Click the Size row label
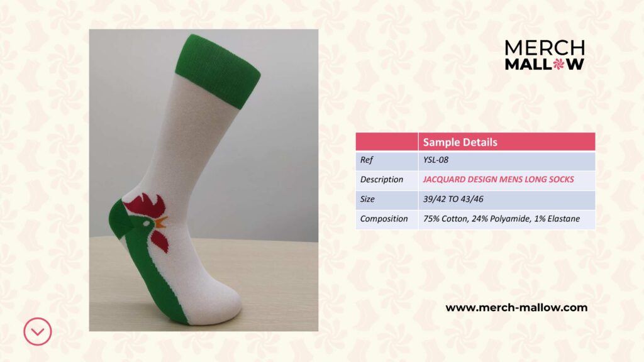 coord(367,199)
